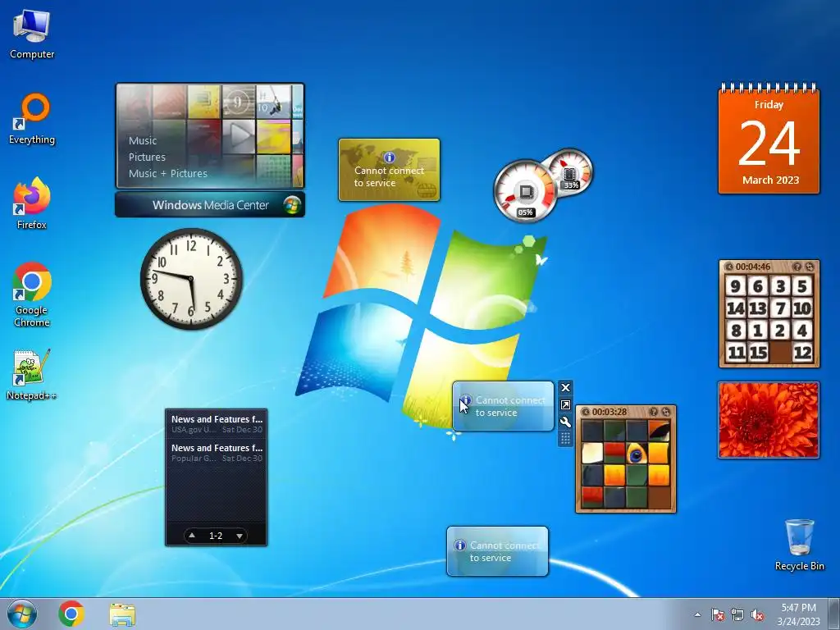Select Music in the Media Center gadget

click(143, 140)
